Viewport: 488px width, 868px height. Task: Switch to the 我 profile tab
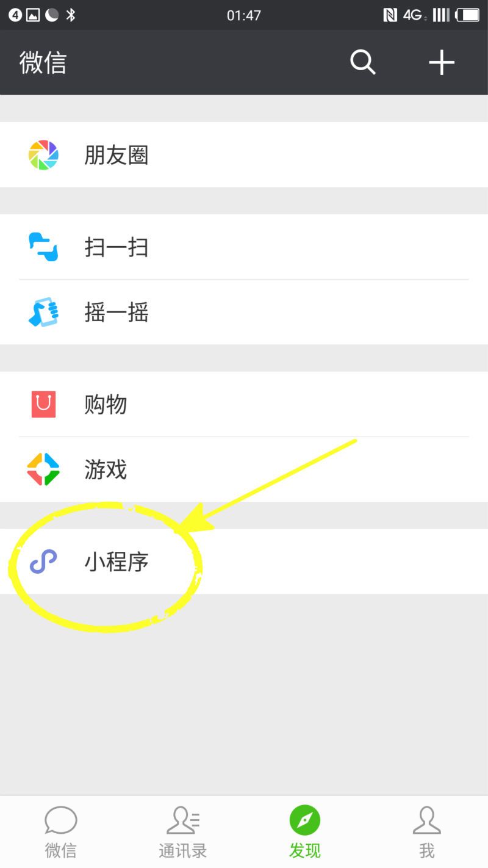tap(427, 831)
